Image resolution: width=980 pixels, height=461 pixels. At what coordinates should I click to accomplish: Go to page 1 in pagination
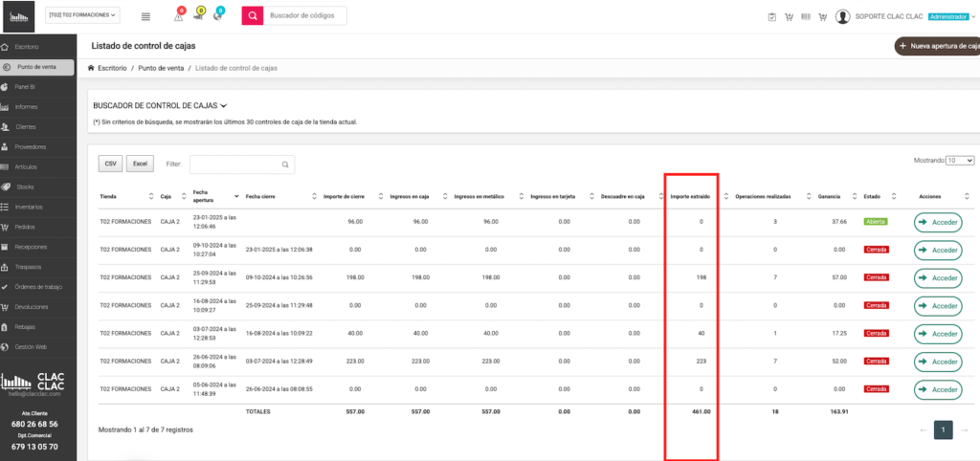click(x=943, y=429)
